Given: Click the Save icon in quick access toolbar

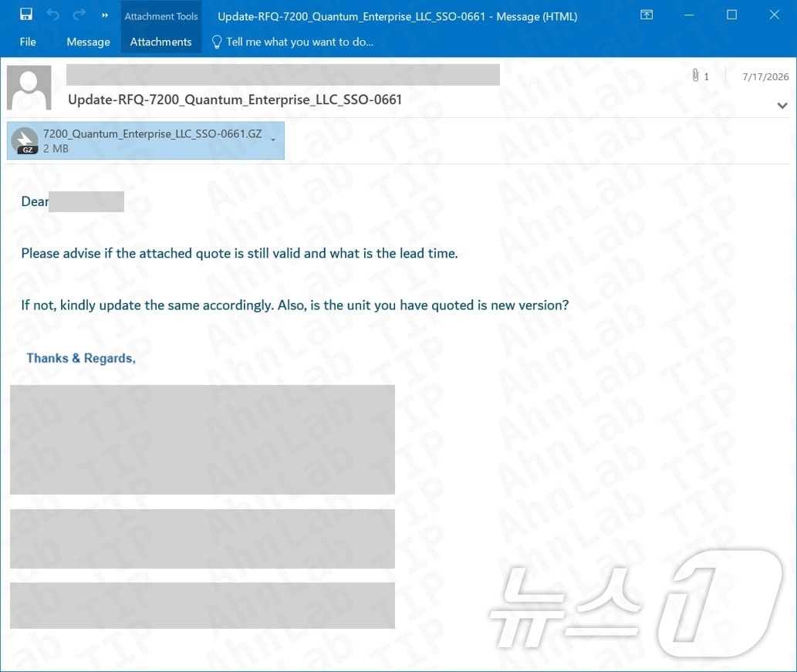Looking at the screenshot, I should 26,14.
